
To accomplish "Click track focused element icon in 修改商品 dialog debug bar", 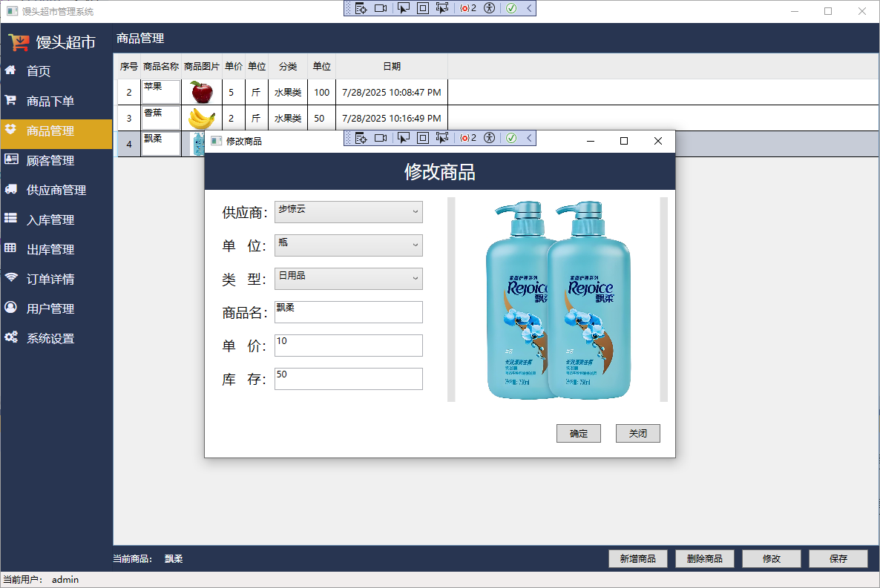I will [x=442, y=138].
